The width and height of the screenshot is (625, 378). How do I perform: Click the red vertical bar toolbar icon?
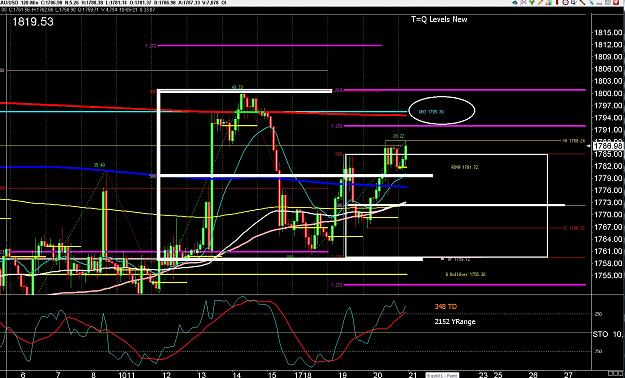pyautogui.click(x=557, y=2)
